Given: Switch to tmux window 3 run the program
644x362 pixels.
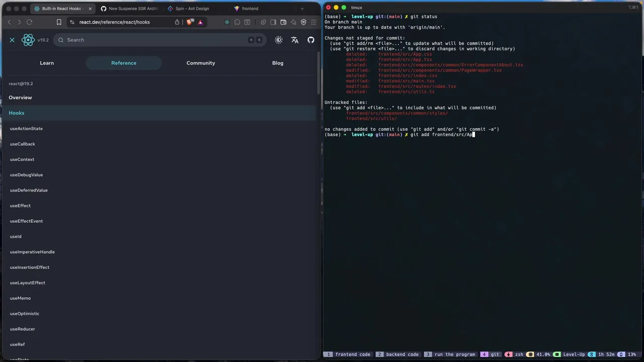Looking at the screenshot, I should [x=451, y=354].
